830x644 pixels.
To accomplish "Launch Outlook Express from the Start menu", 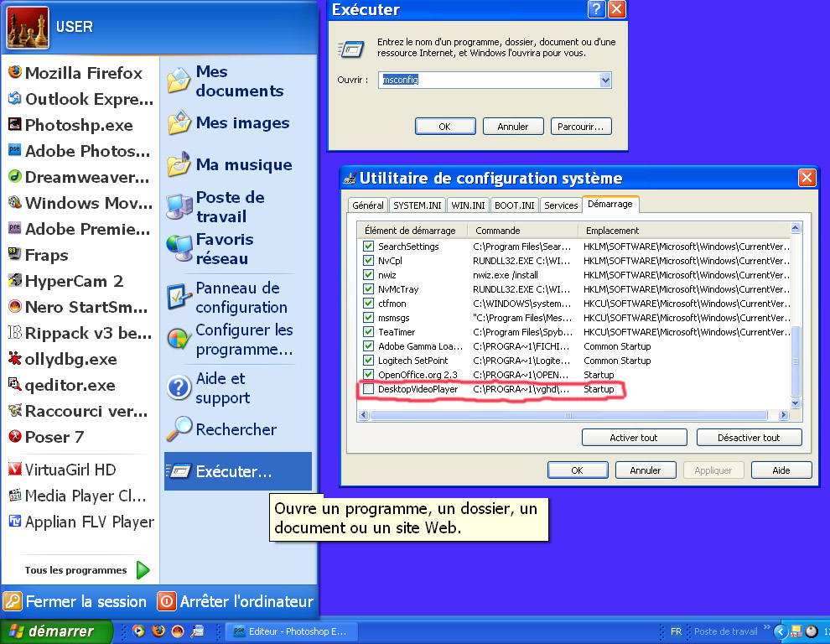I will coord(81,98).
